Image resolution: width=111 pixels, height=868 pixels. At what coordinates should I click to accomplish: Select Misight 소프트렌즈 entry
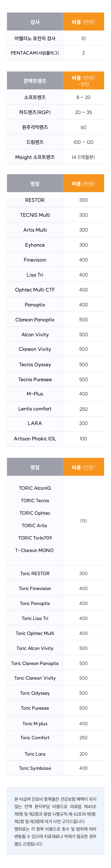tap(35, 157)
